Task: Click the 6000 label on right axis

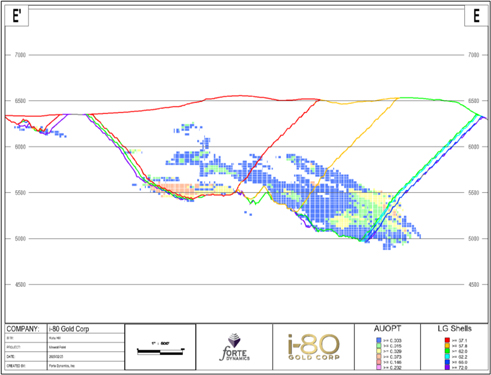Action: (474, 147)
